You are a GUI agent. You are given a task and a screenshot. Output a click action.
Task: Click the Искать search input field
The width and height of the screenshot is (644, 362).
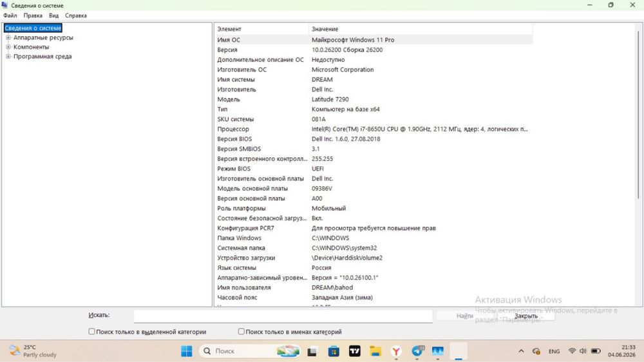283,316
